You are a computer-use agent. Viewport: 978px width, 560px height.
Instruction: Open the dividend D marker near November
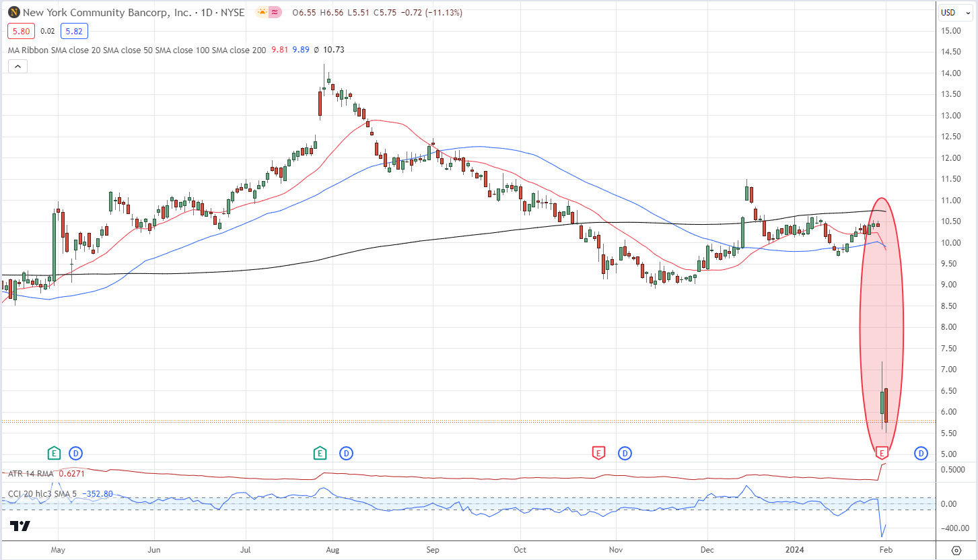pyautogui.click(x=625, y=453)
